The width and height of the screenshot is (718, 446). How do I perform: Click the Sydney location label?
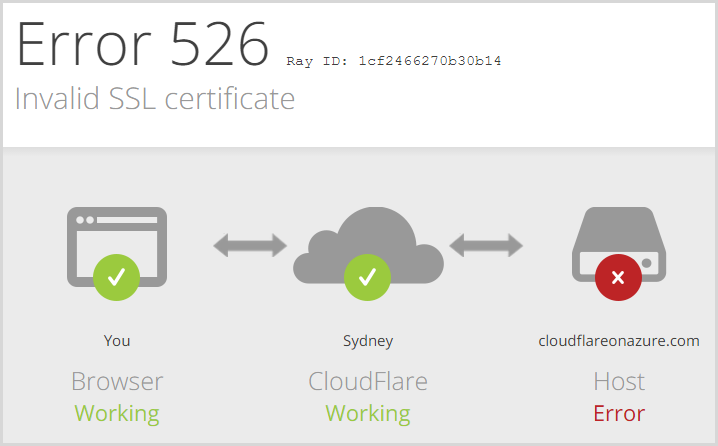[368, 341]
